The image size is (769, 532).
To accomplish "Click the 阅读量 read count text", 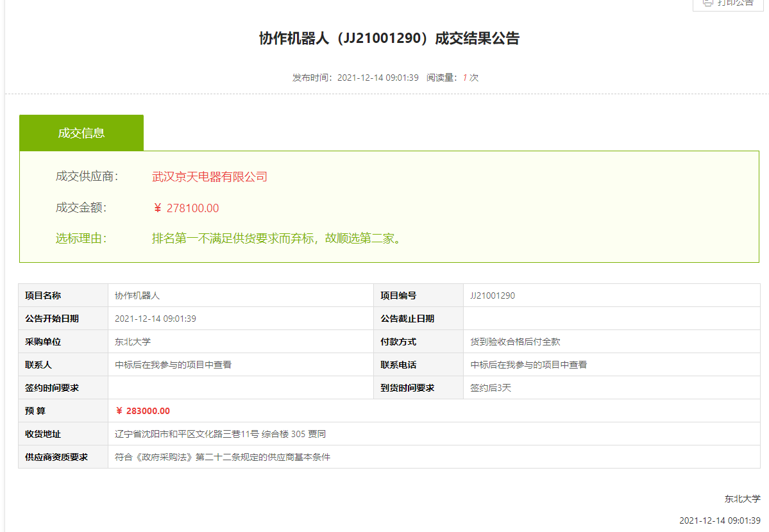I will tap(452, 78).
